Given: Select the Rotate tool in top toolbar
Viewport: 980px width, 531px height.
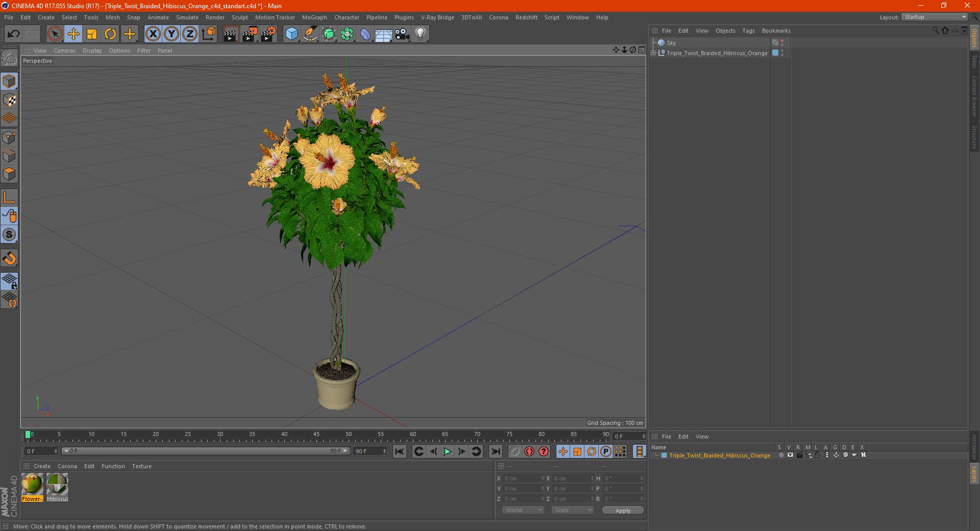Looking at the screenshot, I should (110, 34).
